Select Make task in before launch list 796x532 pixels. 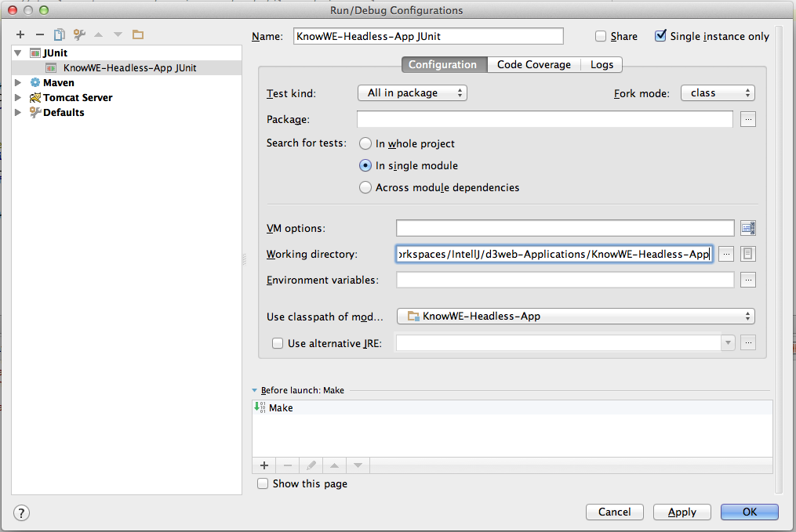(512, 407)
